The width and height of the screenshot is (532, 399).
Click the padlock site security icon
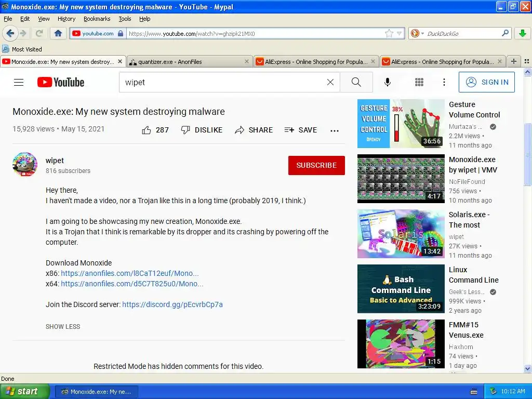point(121,33)
